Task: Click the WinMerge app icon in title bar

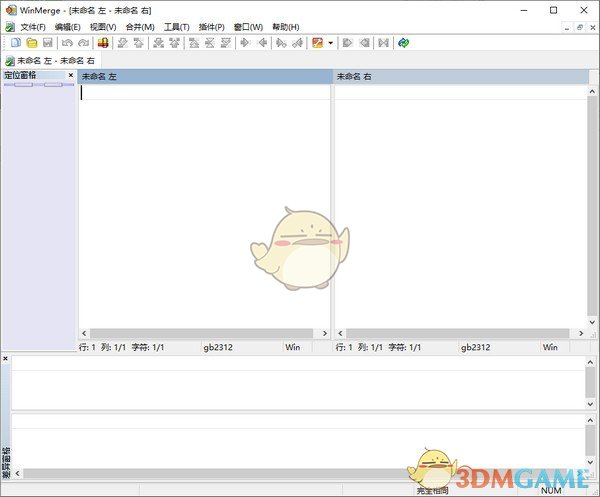Action: pyautogui.click(x=9, y=9)
